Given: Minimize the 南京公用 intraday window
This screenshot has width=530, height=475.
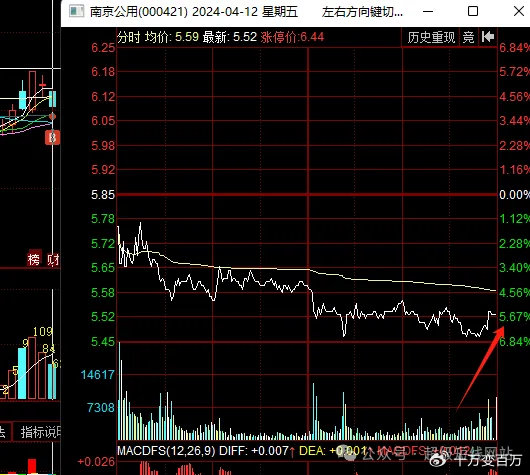Looking at the screenshot, I should pyautogui.click(x=428, y=11).
